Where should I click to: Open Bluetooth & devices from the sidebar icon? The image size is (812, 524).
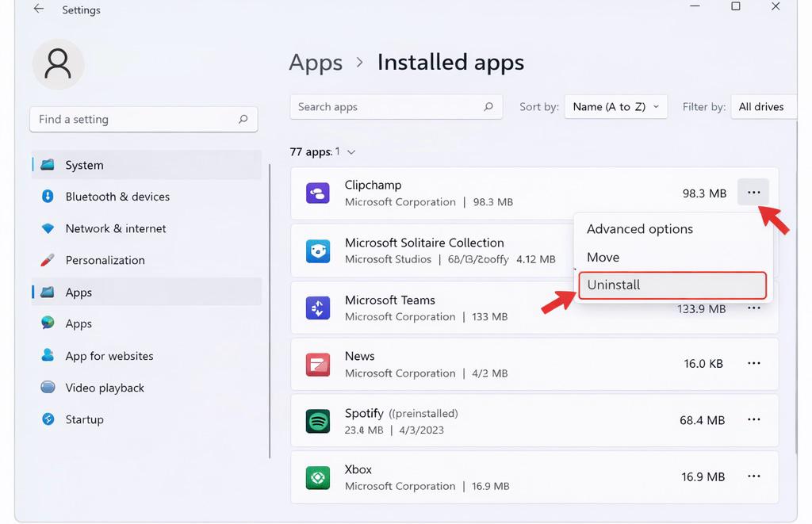click(x=45, y=197)
